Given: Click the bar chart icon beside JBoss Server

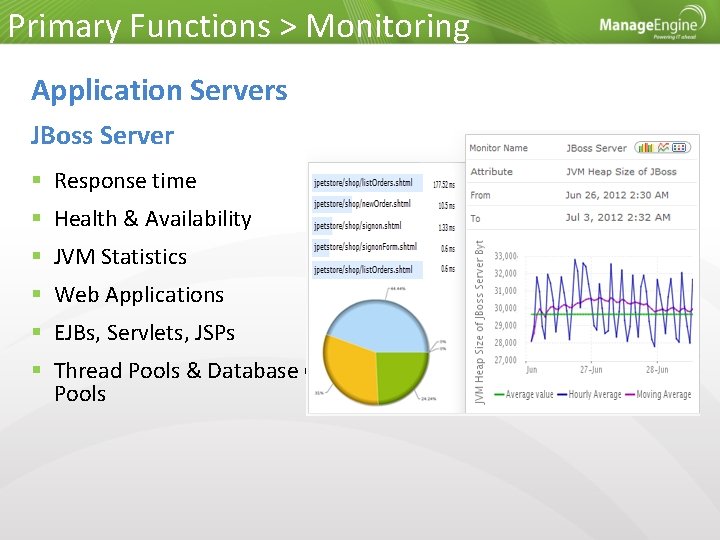Looking at the screenshot, I should 646,147.
